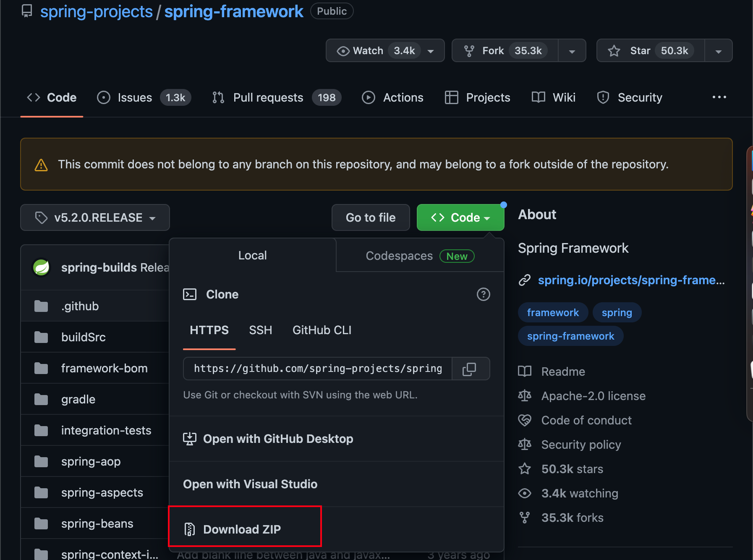753x560 pixels.
Task: Open the Wiki tab
Action: (x=553, y=97)
